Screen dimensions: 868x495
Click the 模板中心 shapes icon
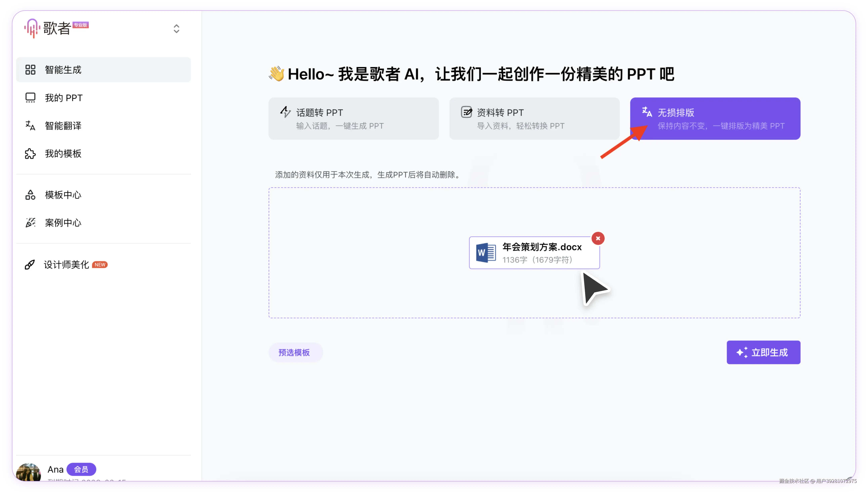tap(30, 195)
